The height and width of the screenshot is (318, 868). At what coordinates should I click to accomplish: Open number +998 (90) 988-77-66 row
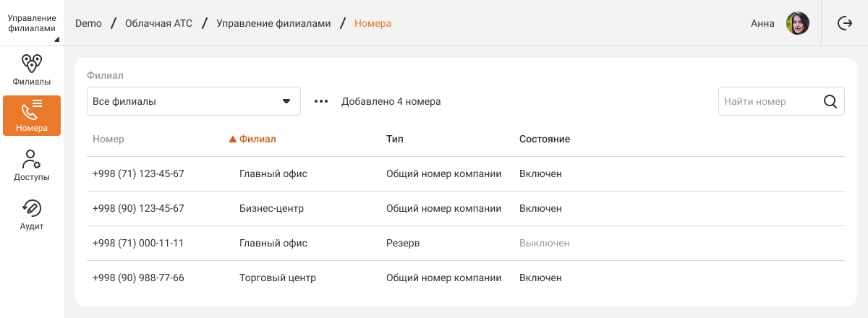tap(138, 278)
